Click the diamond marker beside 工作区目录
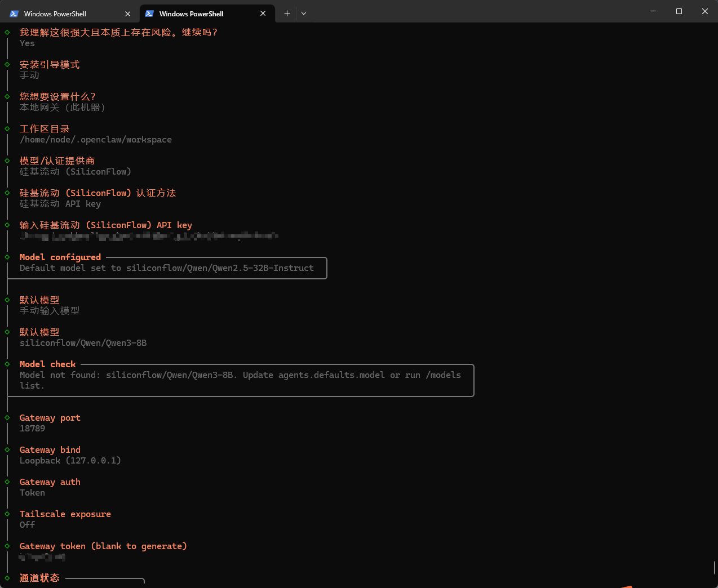 (x=7, y=128)
